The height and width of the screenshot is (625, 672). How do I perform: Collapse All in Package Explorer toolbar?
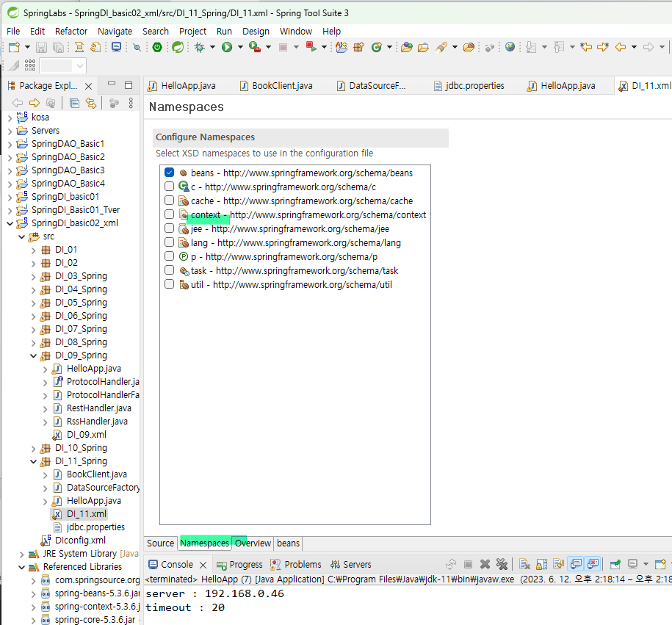[x=74, y=103]
